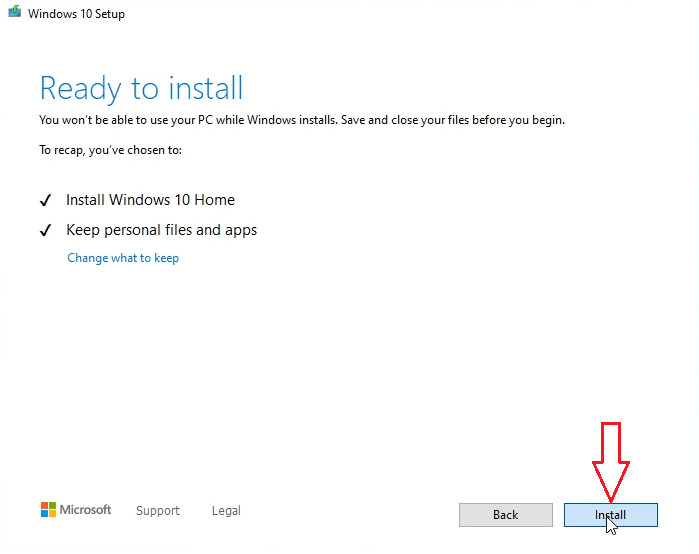Click the Save and close your files sentence
The width and height of the screenshot is (699, 554).
click(x=452, y=120)
